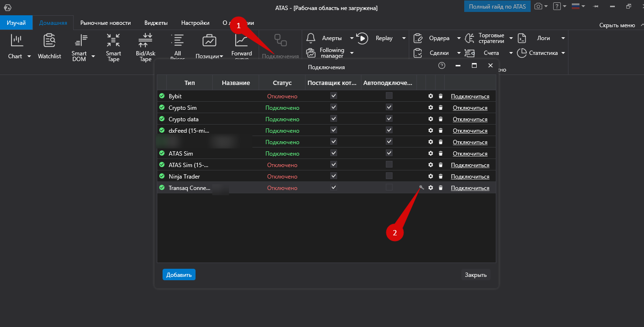644x327 pixels.
Task: Open the All Prices tool
Action: pos(177,47)
